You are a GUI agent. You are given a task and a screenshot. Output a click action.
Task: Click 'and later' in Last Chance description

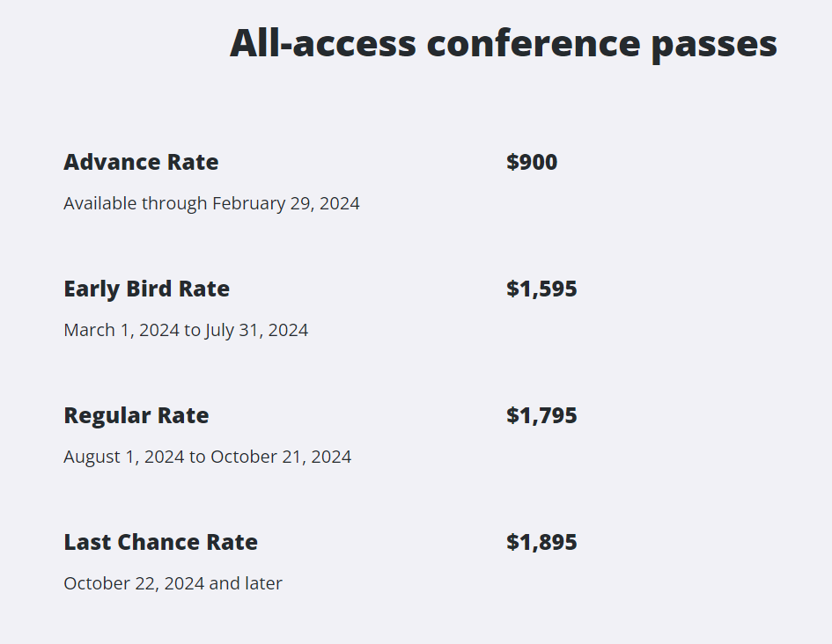[246, 583]
